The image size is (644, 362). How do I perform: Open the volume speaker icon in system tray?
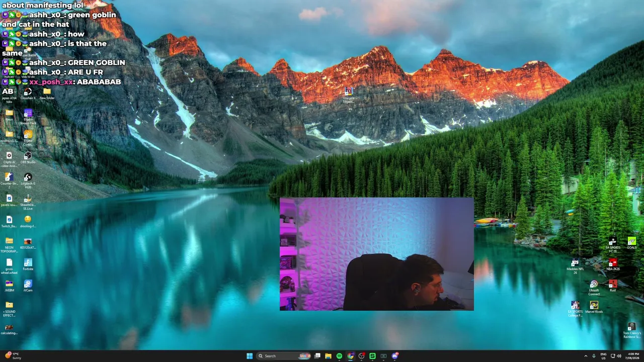[x=619, y=356]
